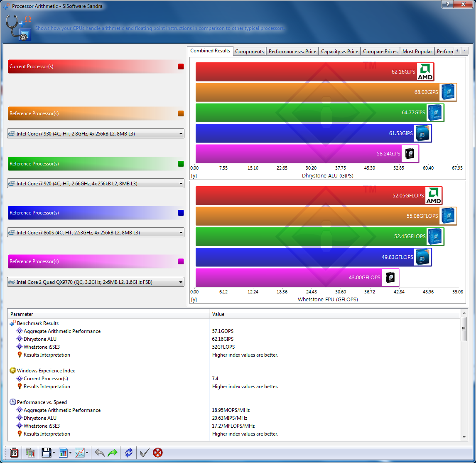Click the line graph view icon
This screenshot has width=476, height=463.
pyautogui.click(x=80, y=453)
